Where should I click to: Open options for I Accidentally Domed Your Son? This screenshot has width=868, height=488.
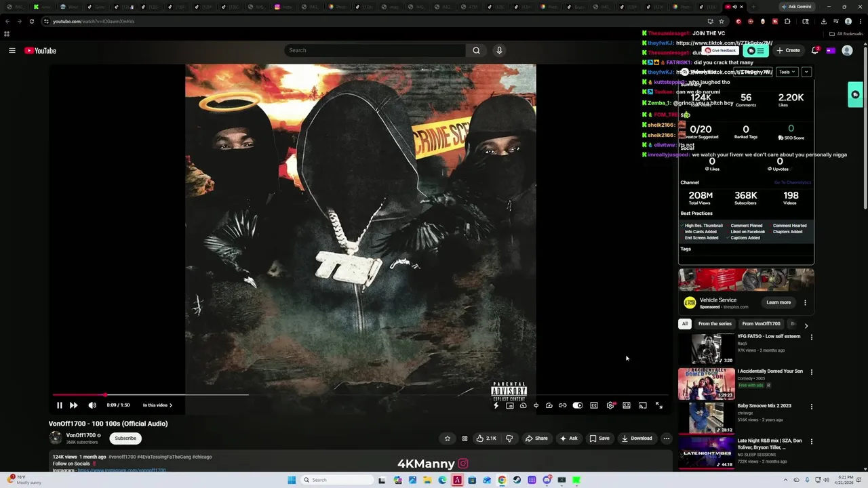[812, 372]
